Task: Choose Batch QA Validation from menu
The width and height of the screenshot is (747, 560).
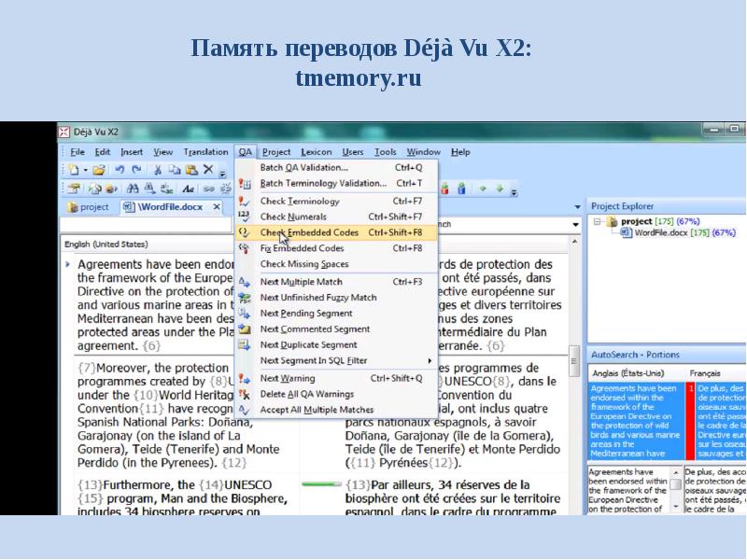Action: coord(303,168)
